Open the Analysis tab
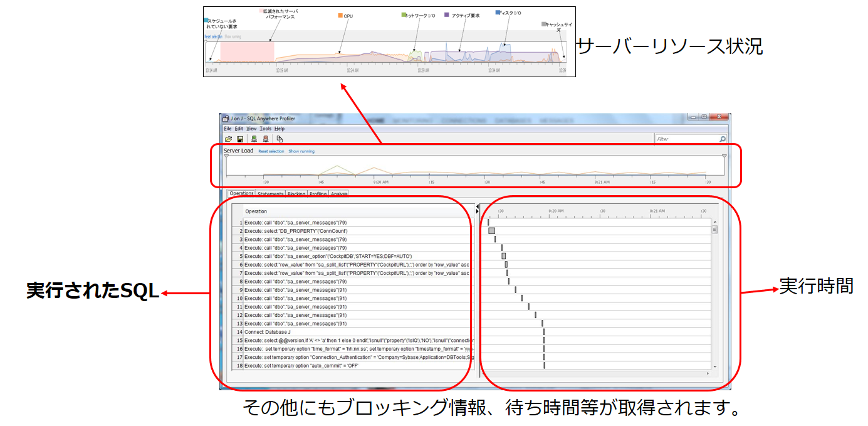The height and width of the screenshot is (426, 868). pyautogui.click(x=340, y=194)
